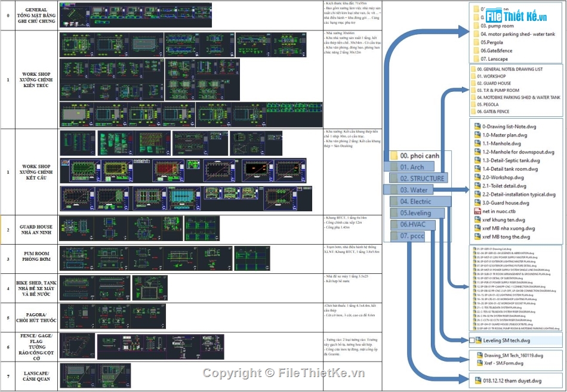Click the 'WORK SHOP XƯỞNG CHÍNH KIẾN TRÚC' cell
Image resolution: width=567 pixels, height=392 pixels.
(36, 79)
